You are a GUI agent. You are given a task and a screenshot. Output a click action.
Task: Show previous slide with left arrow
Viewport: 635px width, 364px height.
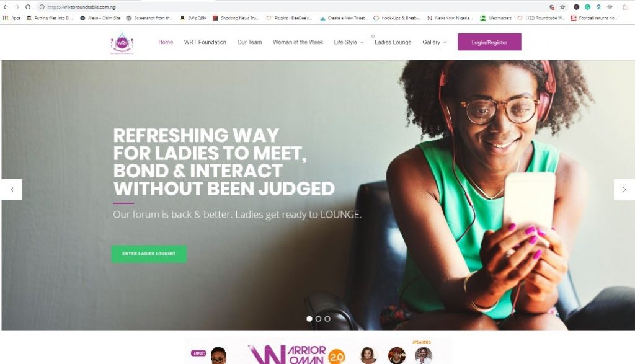pyautogui.click(x=12, y=190)
